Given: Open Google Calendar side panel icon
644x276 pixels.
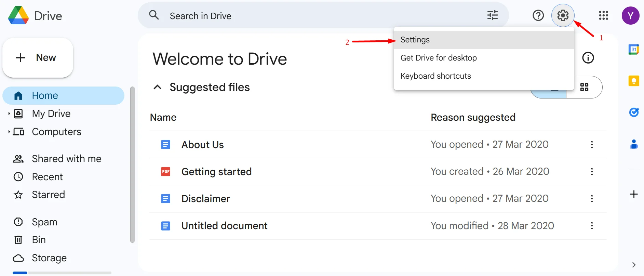Looking at the screenshot, I should tap(634, 49).
